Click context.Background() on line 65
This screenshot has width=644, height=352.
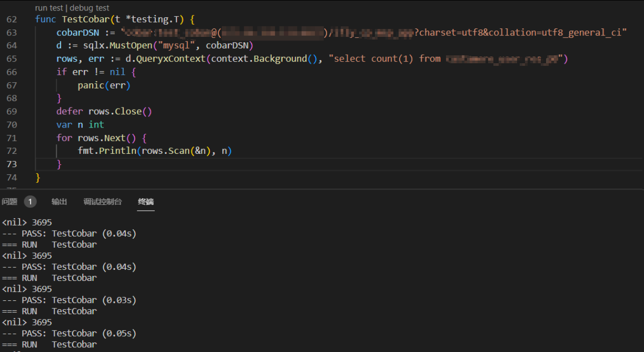click(x=264, y=59)
